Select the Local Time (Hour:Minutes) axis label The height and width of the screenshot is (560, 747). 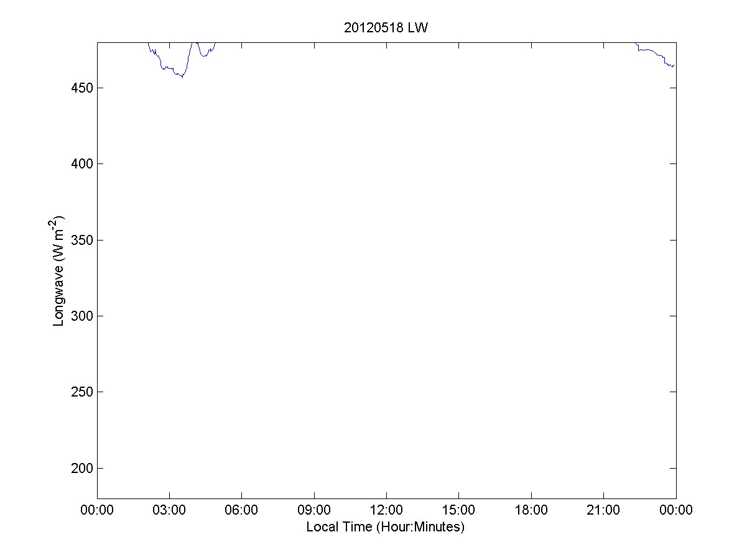click(386, 527)
